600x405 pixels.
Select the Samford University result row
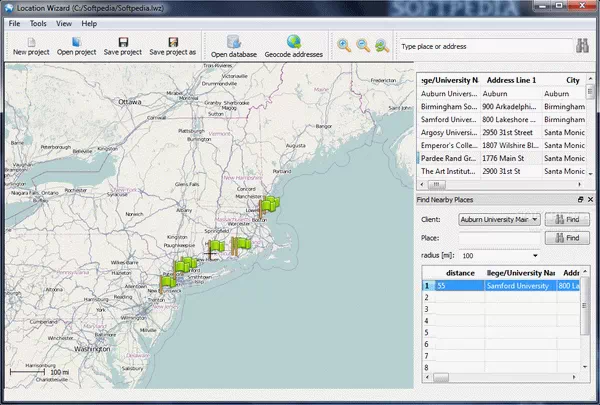point(515,285)
